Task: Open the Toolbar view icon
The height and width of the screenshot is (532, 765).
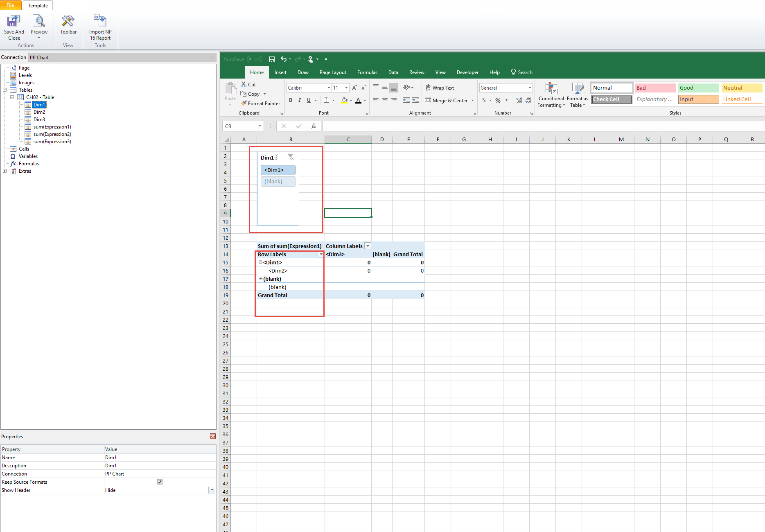Action: pyautogui.click(x=68, y=22)
